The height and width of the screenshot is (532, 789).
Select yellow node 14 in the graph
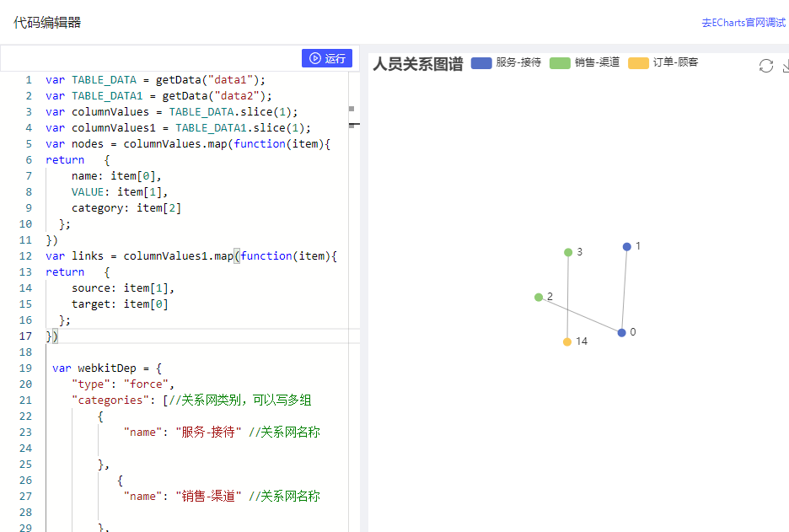567,341
